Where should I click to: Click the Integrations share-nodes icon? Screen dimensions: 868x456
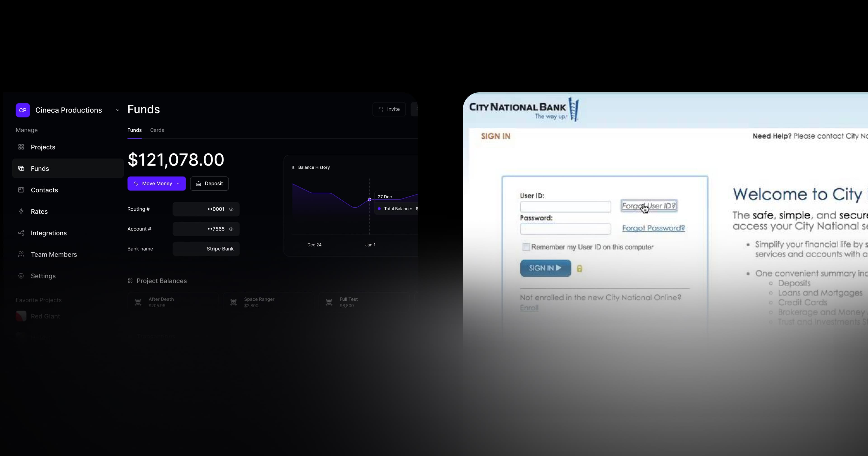(21, 233)
